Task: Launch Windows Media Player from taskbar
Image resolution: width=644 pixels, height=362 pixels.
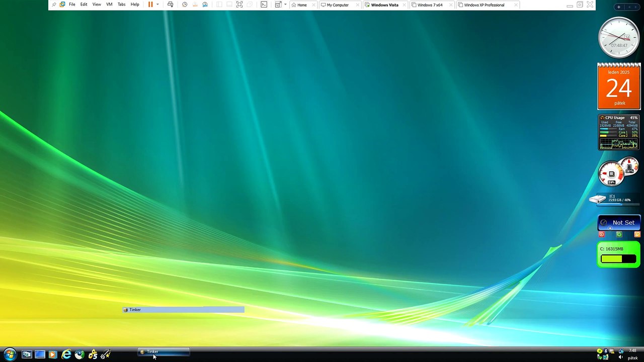Action: (52, 354)
